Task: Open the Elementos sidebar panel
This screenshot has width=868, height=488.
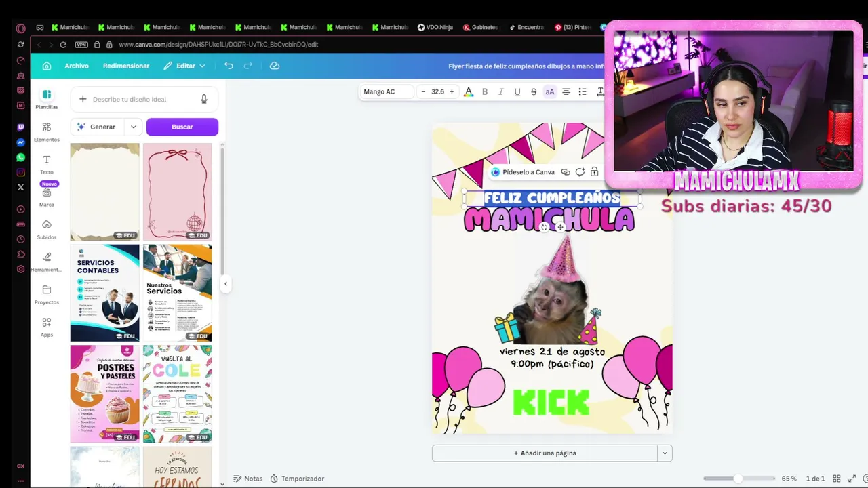Action: pyautogui.click(x=47, y=131)
